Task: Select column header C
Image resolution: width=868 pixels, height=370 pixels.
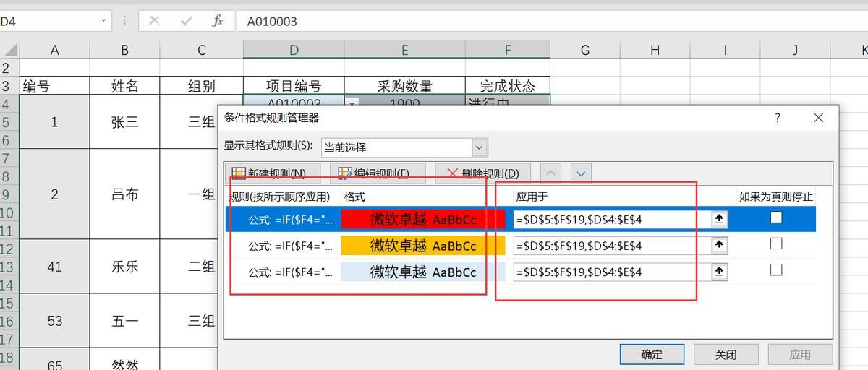Action: (201, 50)
